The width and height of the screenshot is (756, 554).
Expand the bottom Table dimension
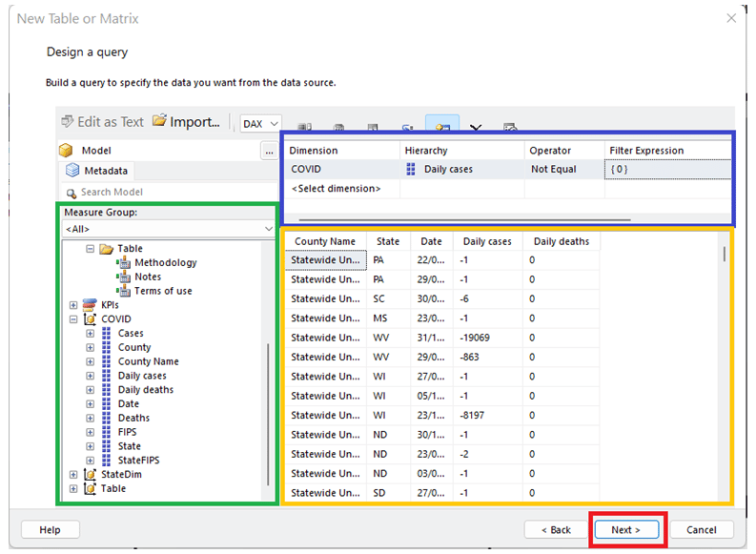pos(73,489)
